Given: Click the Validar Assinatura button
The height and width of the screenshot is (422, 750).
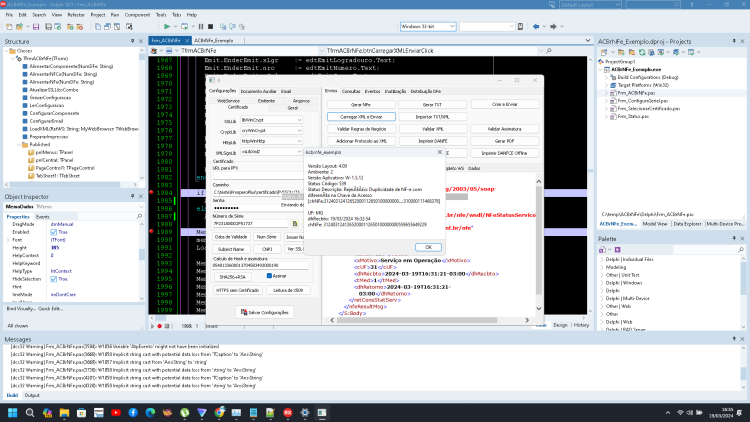Looking at the screenshot, I should (x=504, y=129).
